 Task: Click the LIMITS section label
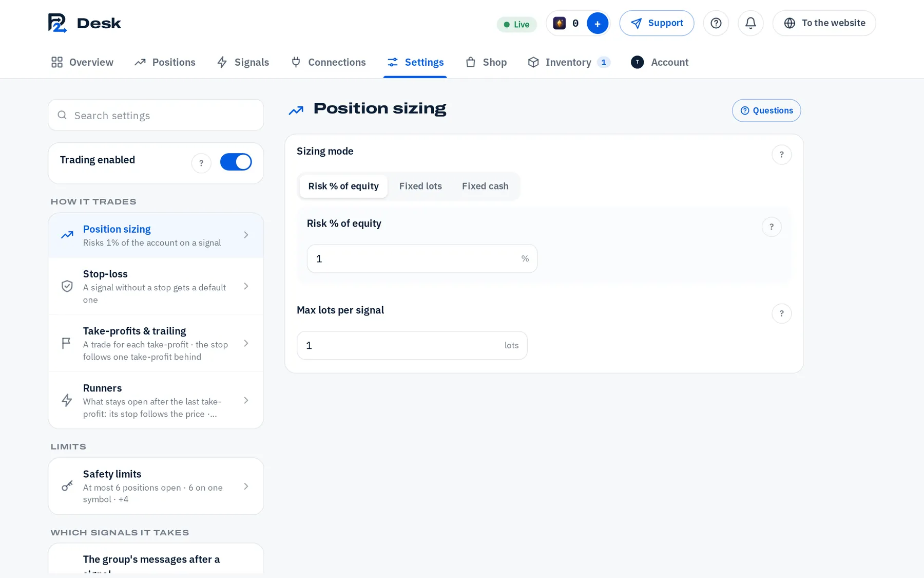(68, 447)
